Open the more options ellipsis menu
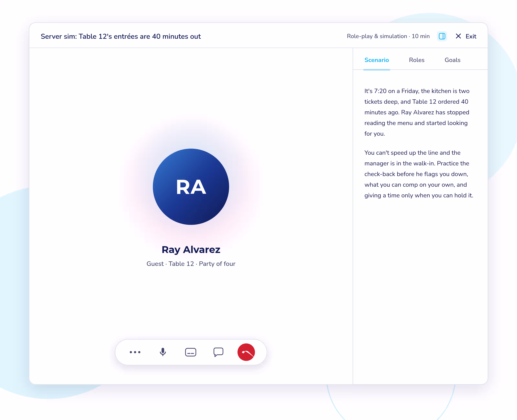This screenshot has width=517, height=420. (135, 352)
